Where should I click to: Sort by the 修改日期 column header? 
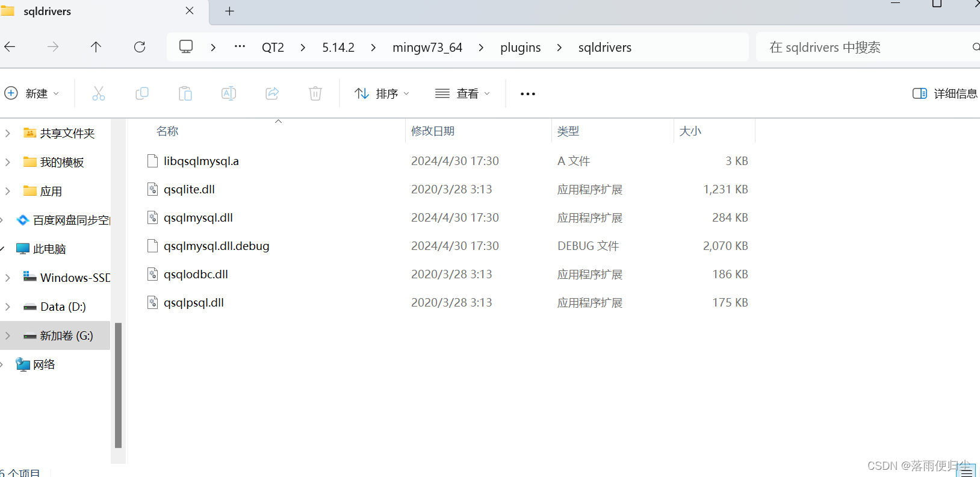tap(433, 131)
